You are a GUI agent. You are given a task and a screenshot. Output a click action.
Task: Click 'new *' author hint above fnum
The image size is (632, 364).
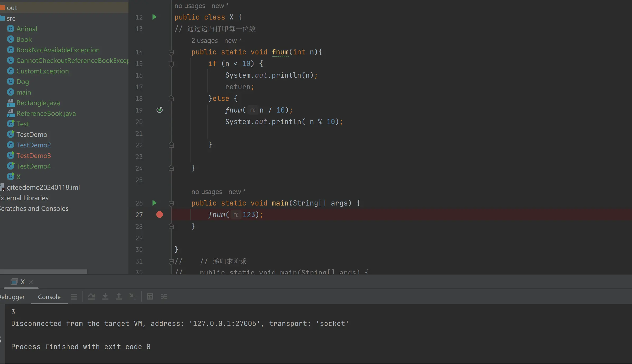pos(233,40)
